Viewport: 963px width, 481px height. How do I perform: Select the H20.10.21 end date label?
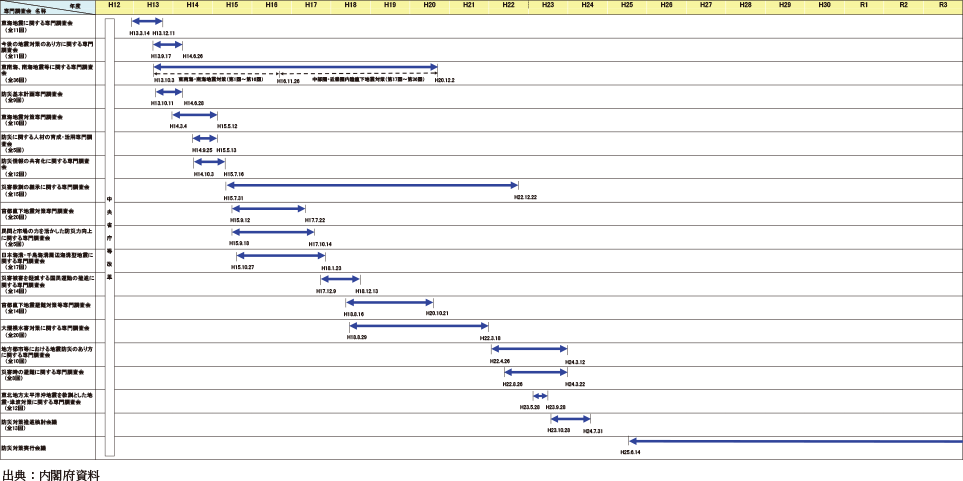[438, 314]
